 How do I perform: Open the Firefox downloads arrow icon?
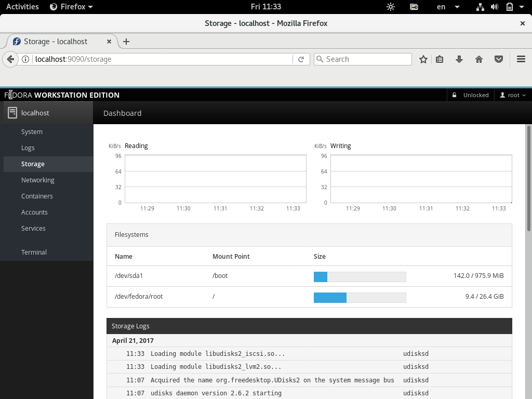point(459,59)
